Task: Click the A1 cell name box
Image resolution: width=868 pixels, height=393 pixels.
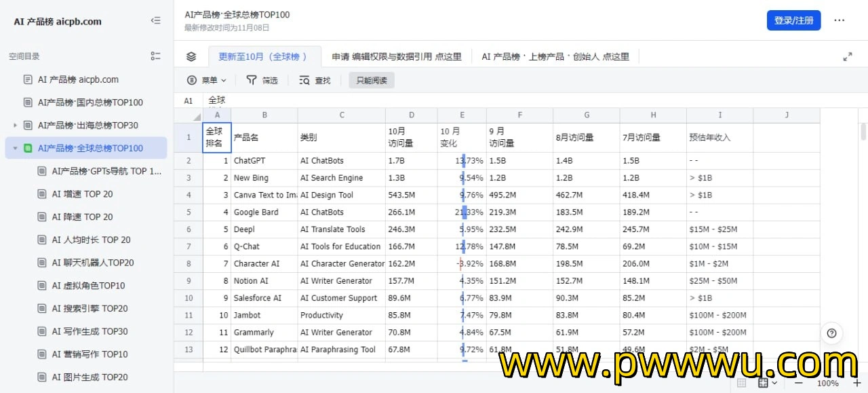Action: click(189, 100)
